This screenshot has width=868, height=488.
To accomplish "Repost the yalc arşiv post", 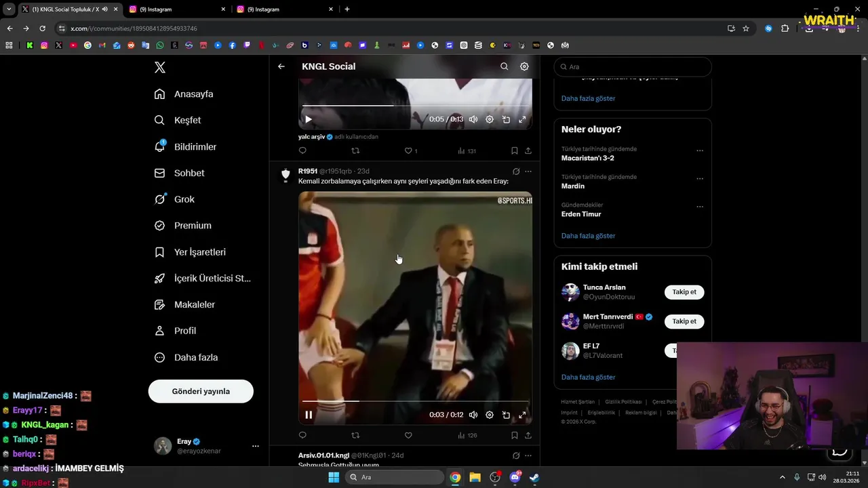I will (355, 150).
